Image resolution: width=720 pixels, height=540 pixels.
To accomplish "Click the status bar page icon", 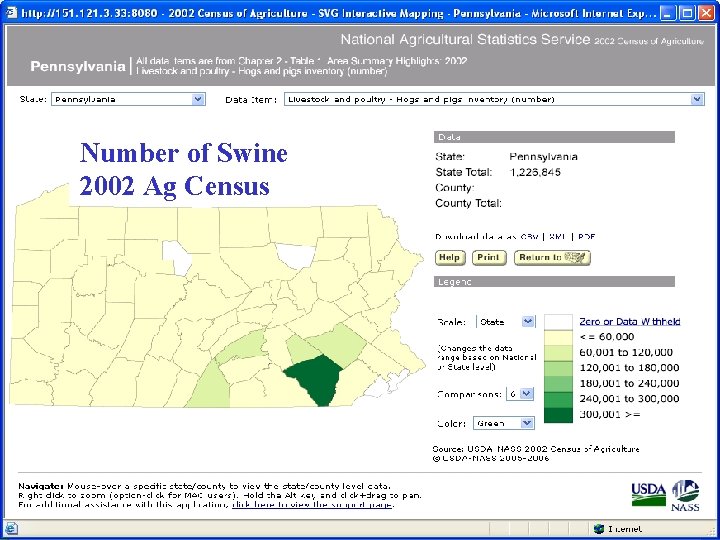I will pyautogui.click(x=11, y=529).
